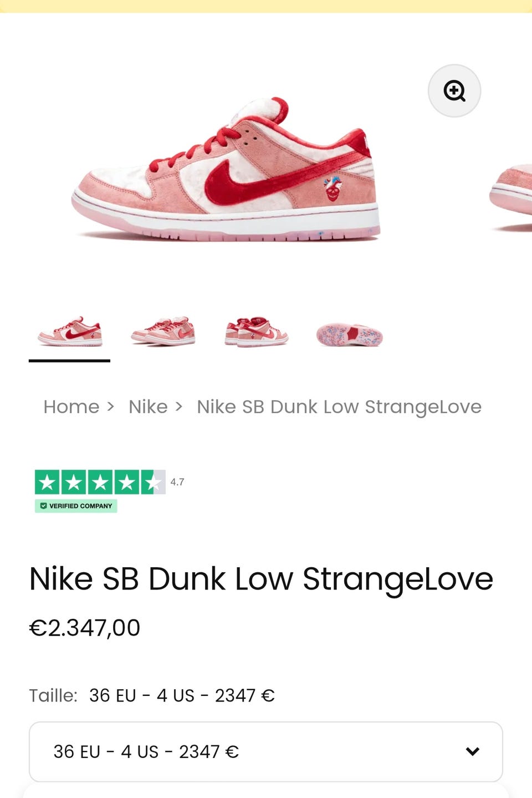Click the chevron after Home breadcrumb
Screen dimensions: 532x798
[110, 407]
